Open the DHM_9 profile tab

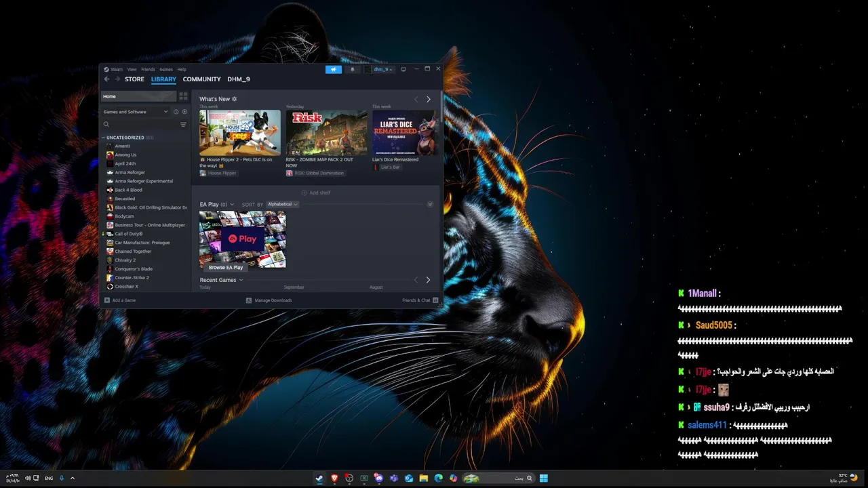point(239,79)
